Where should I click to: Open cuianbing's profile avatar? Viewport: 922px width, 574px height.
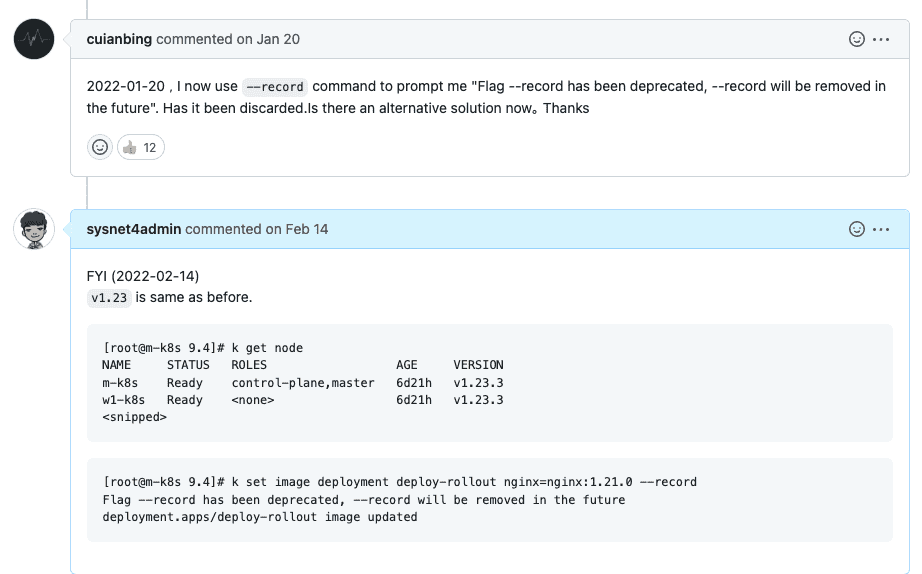[34, 39]
